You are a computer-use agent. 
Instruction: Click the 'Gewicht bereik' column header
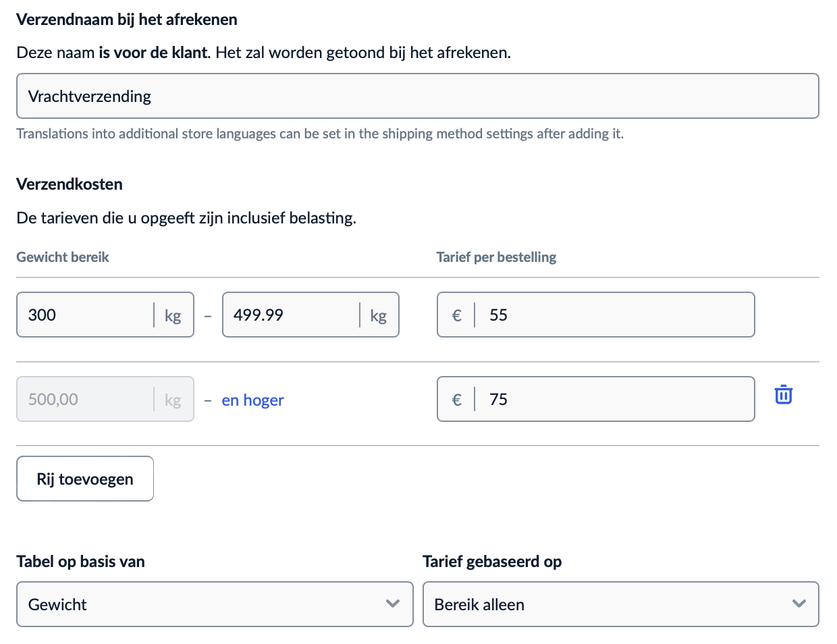(x=63, y=257)
